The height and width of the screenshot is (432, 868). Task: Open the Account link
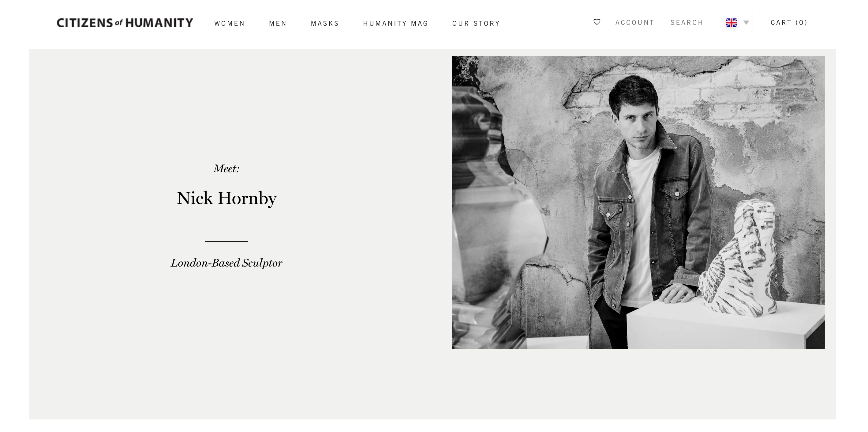635,23
